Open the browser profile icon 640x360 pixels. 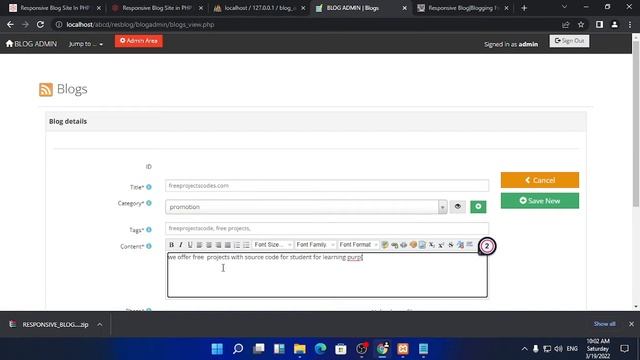(614, 24)
